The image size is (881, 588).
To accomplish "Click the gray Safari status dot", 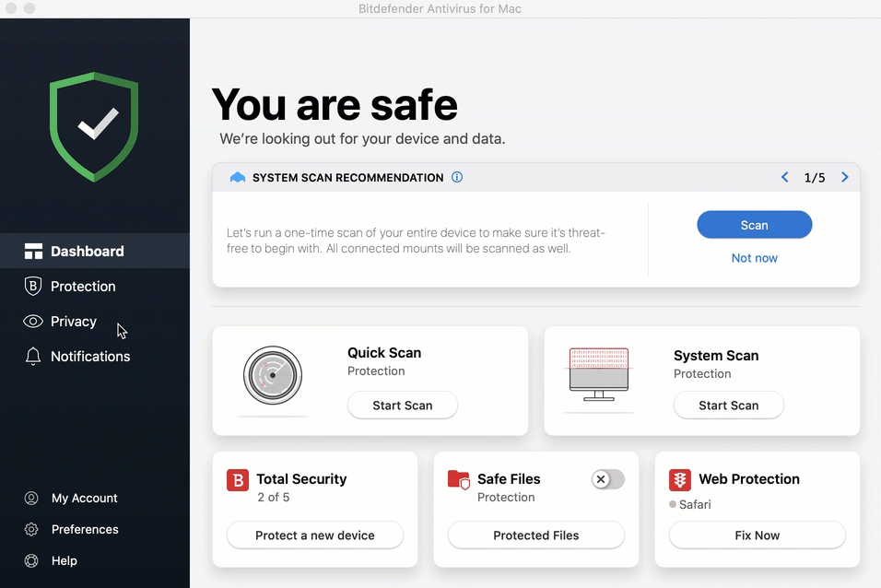I will coord(673,504).
